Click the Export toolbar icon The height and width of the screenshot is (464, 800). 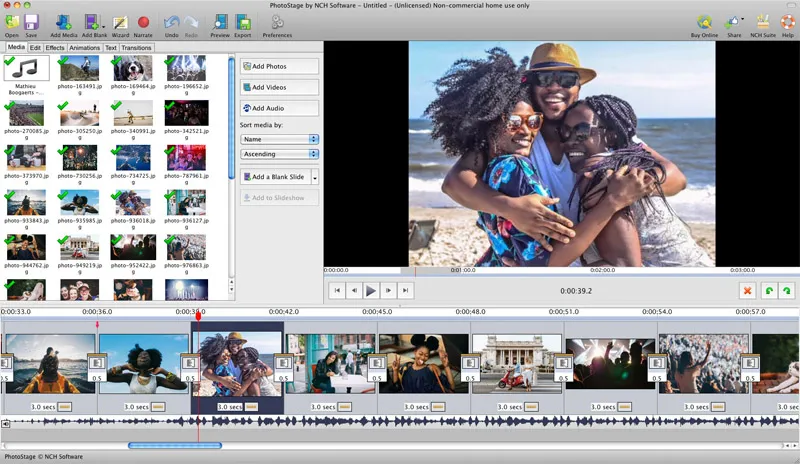pos(243,21)
